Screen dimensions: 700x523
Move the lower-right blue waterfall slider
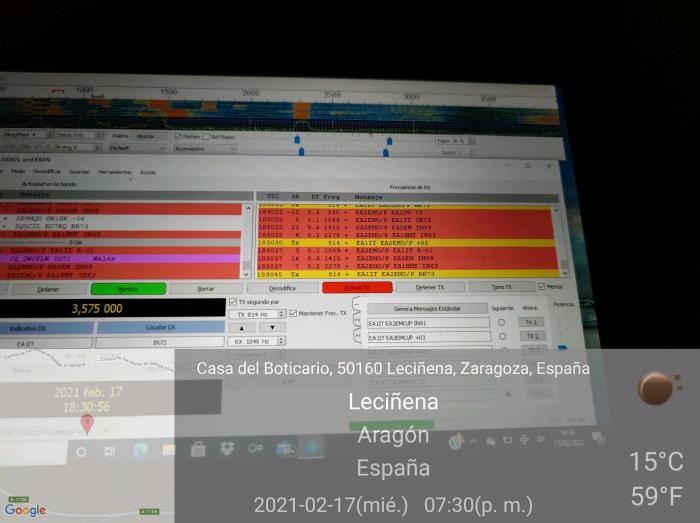(x=386, y=153)
